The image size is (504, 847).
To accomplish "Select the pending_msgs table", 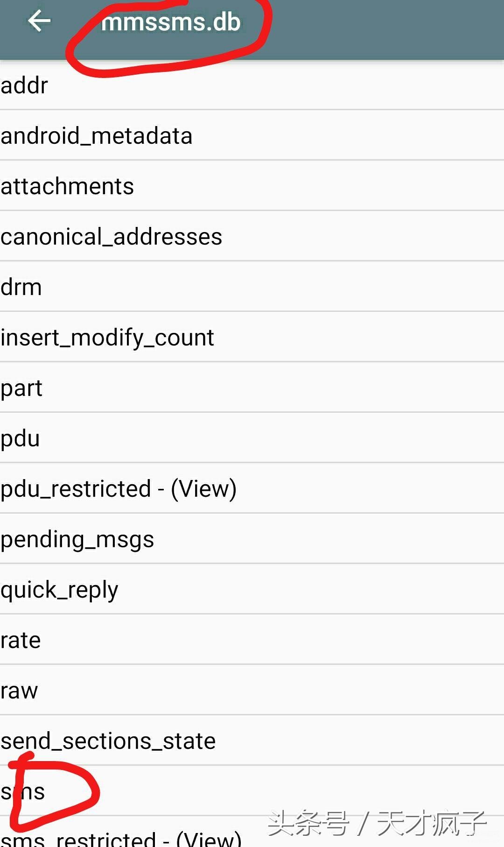I will [252, 539].
